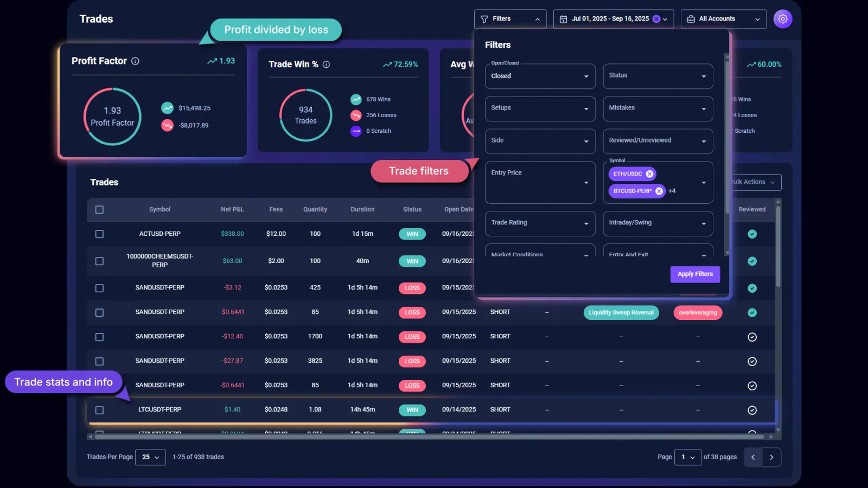Select the first SANDUSDT-PERP row checkbox
The image size is (868, 488).
99,288
